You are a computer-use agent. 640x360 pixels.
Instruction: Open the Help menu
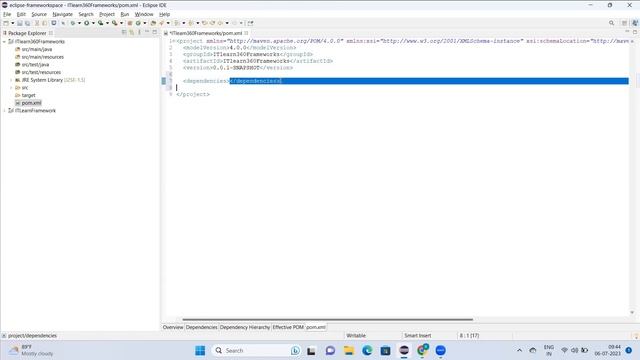[164, 14]
